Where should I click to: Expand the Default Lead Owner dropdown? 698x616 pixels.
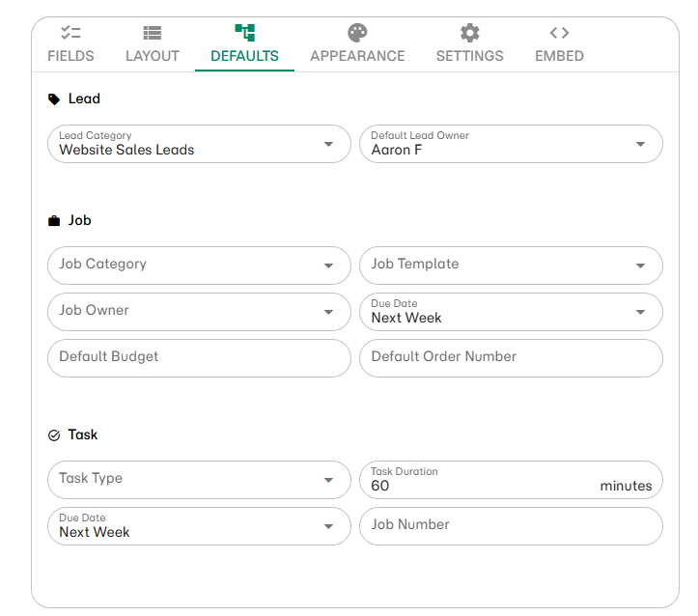coord(511,144)
